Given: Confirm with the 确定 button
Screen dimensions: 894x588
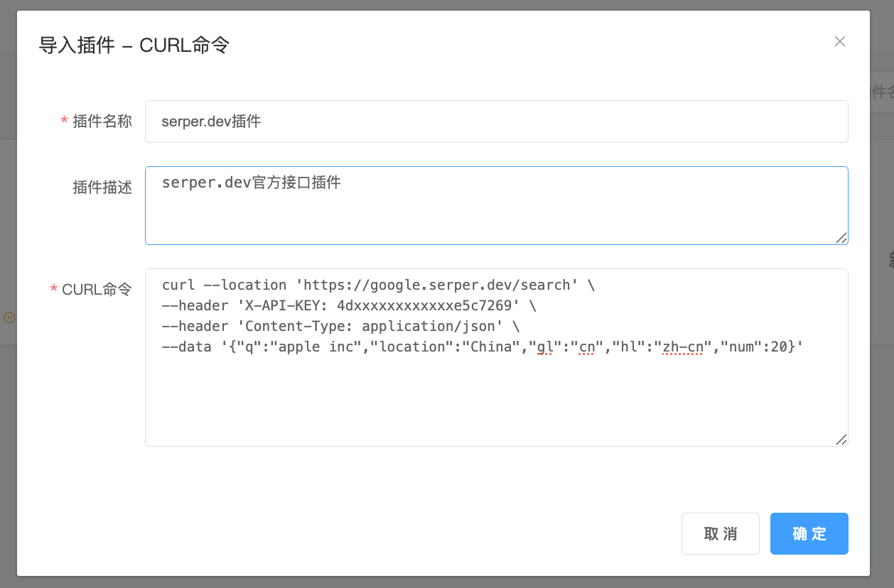Looking at the screenshot, I should tap(809, 533).
